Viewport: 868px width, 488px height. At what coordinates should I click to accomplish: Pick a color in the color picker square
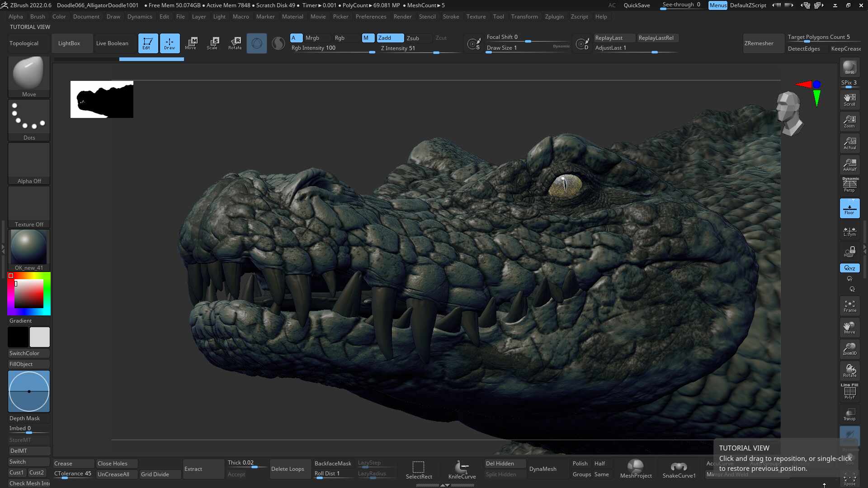click(29, 294)
